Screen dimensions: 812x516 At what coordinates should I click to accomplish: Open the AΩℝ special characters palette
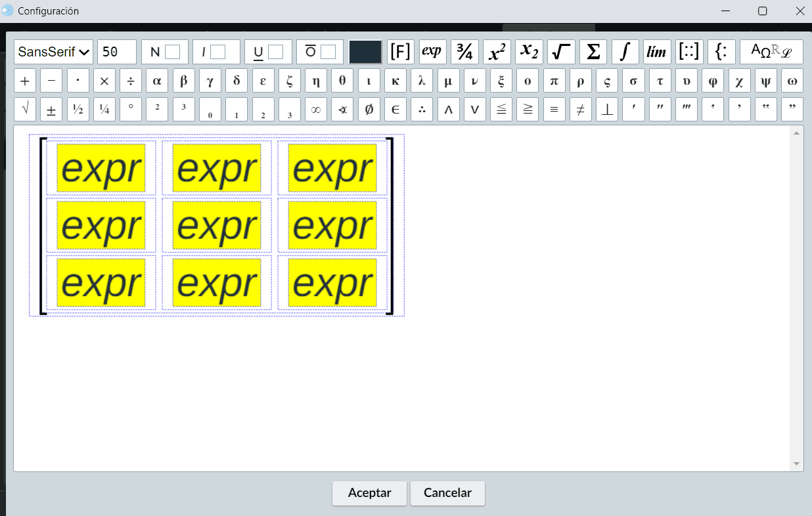pyautogui.click(x=771, y=52)
